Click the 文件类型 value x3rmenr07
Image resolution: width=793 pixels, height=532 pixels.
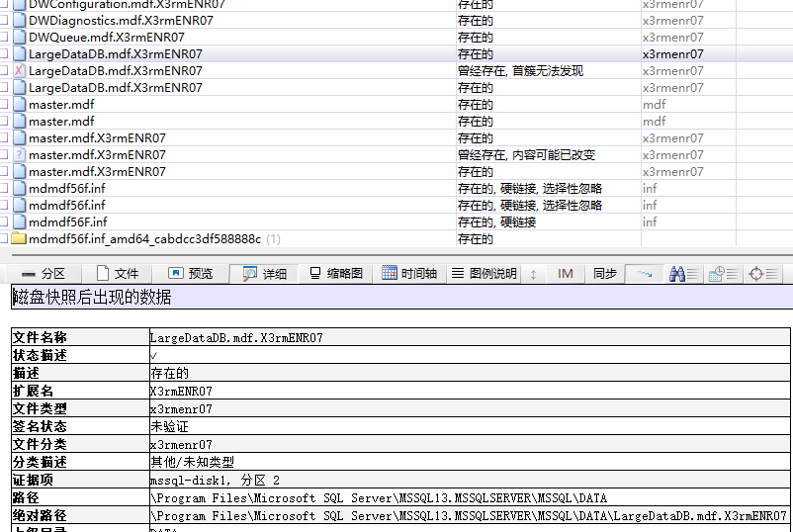[181, 408]
